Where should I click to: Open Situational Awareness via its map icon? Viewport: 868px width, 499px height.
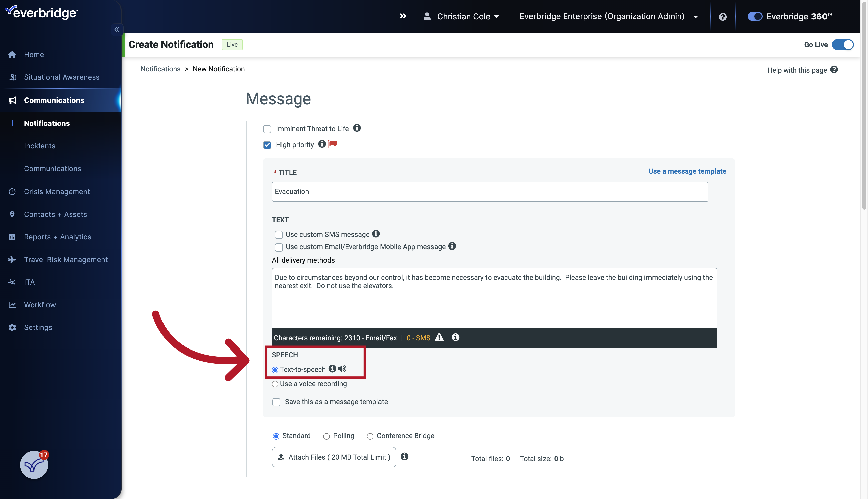click(12, 77)
